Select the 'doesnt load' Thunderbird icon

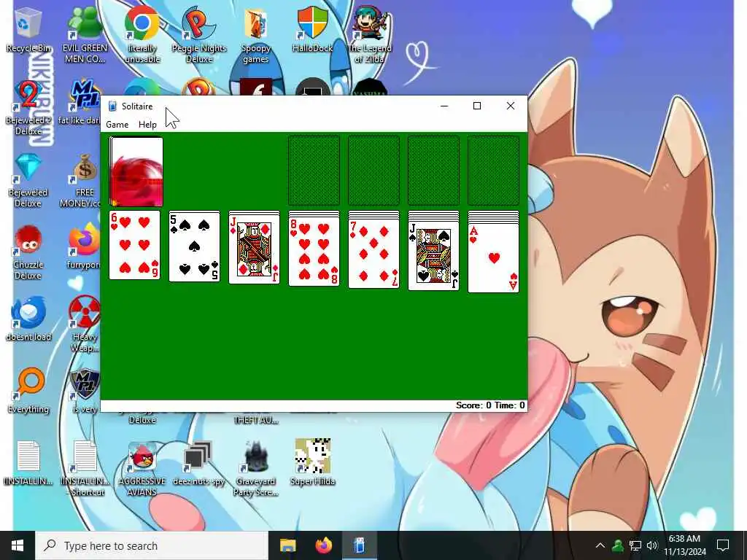click(x=28, y=319)
